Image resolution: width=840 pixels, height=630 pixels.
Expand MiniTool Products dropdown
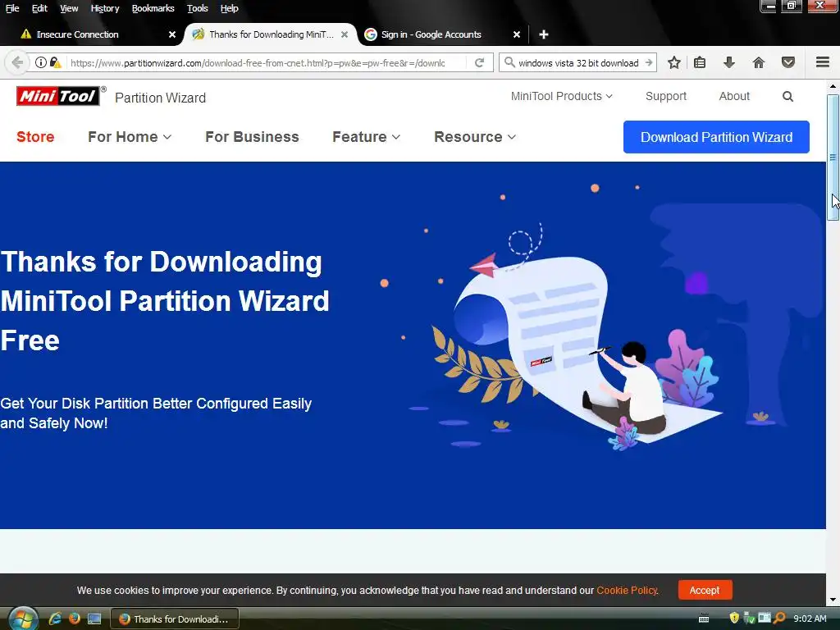click(561, 97)
